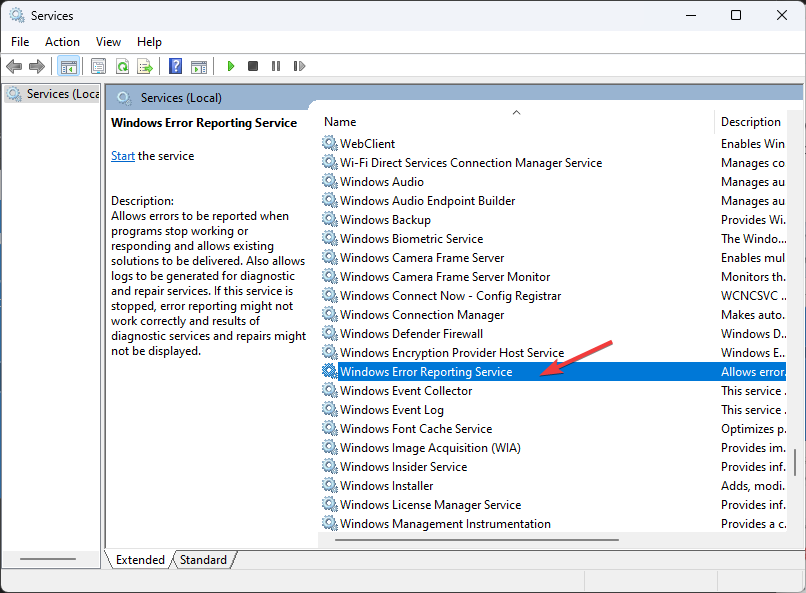Select Windows Camera Frame Server
The height and width of the screenshot is (593, 806).
(554, 257)
